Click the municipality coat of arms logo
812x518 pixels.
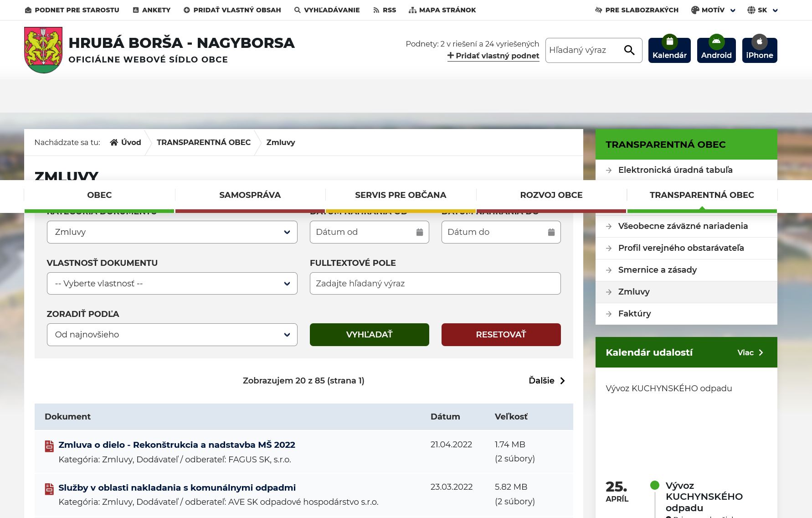coord(43,50)
